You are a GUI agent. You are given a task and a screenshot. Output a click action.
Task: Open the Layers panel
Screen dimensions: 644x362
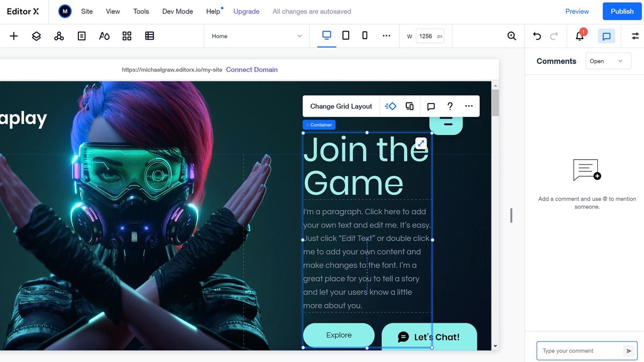click(x=35, y=35)
